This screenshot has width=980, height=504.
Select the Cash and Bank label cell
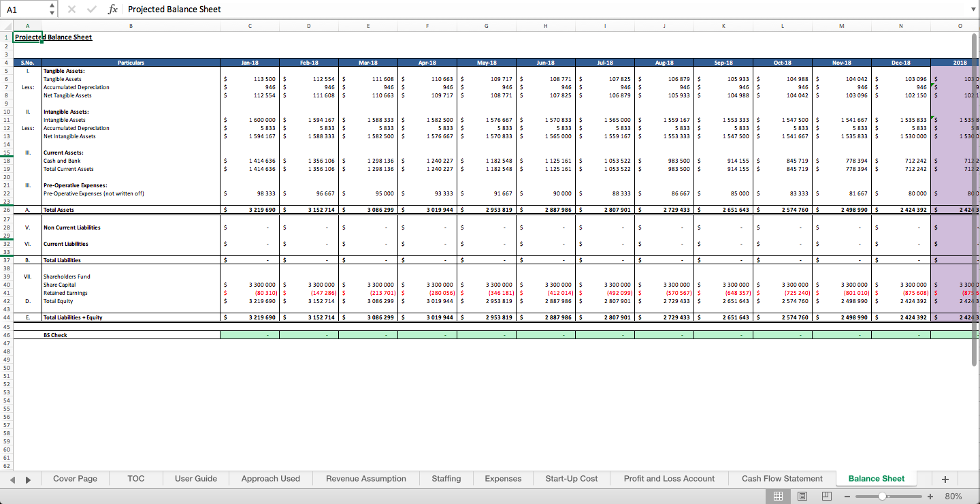[131, 161]
